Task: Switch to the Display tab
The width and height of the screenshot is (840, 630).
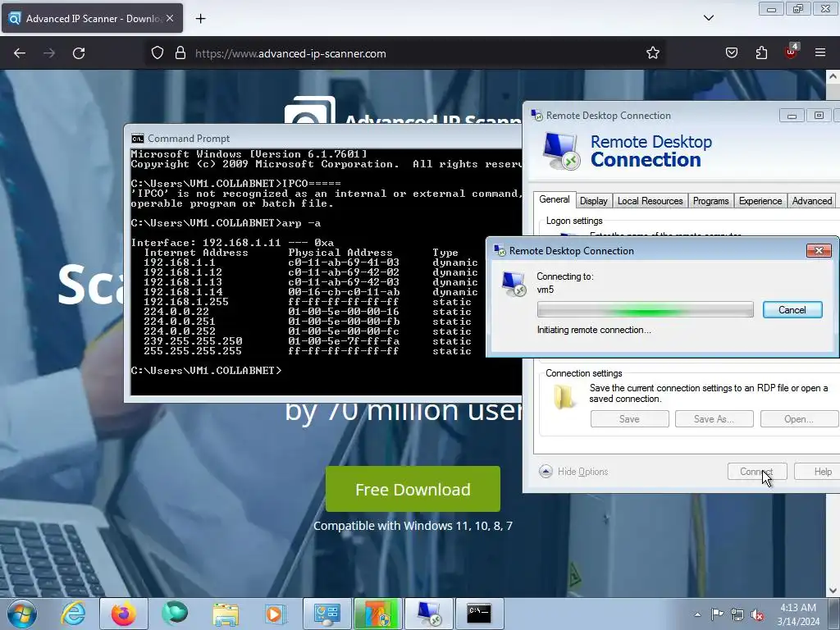Action: coord(594,201)
